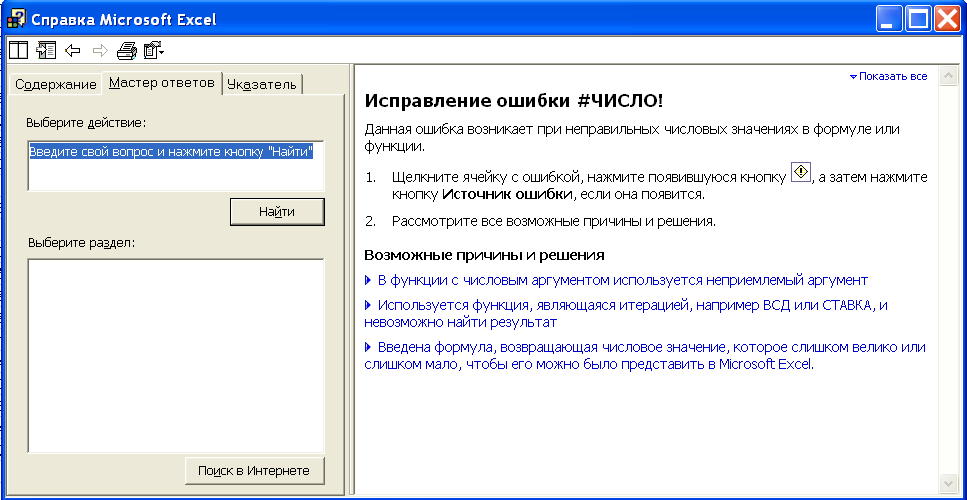Click the Найти button

[x=277, y=212]
